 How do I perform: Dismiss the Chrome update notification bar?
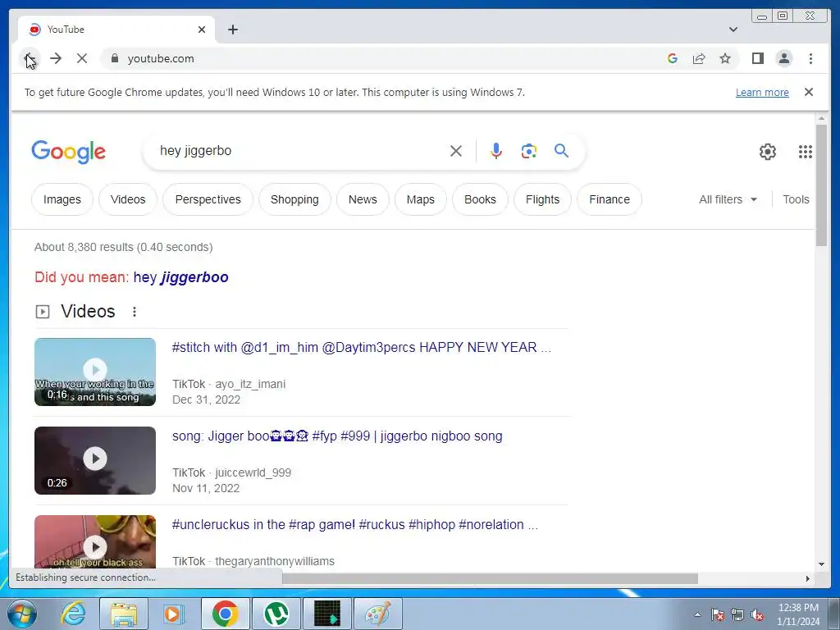[x=809, y=92]
